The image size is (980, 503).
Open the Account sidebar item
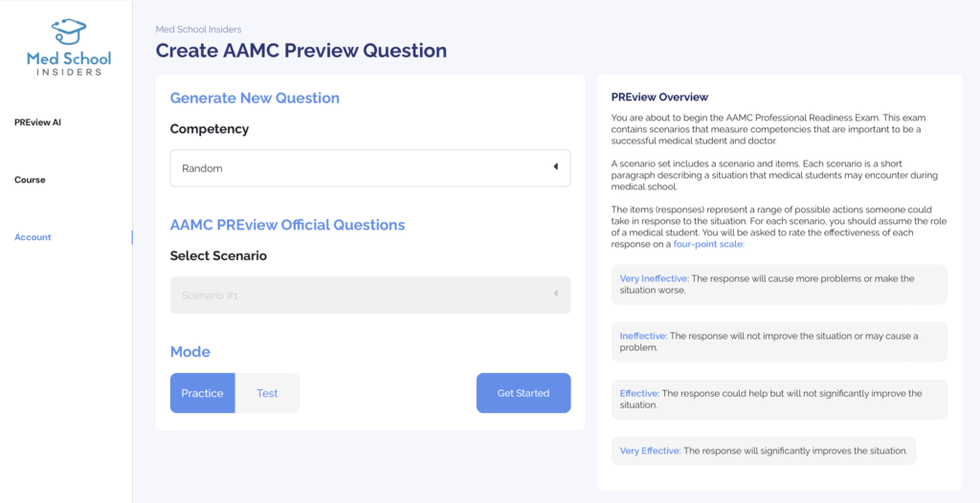[33, 237]
